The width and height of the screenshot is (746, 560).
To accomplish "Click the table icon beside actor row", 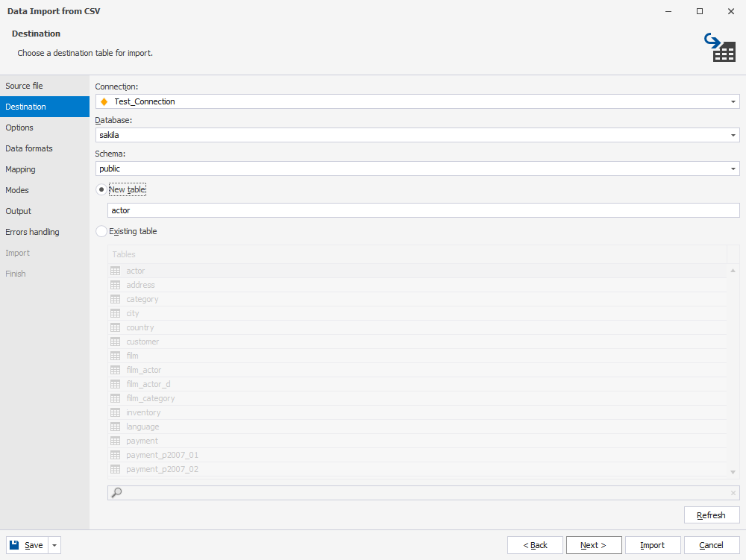I will (x=115, y=271).
